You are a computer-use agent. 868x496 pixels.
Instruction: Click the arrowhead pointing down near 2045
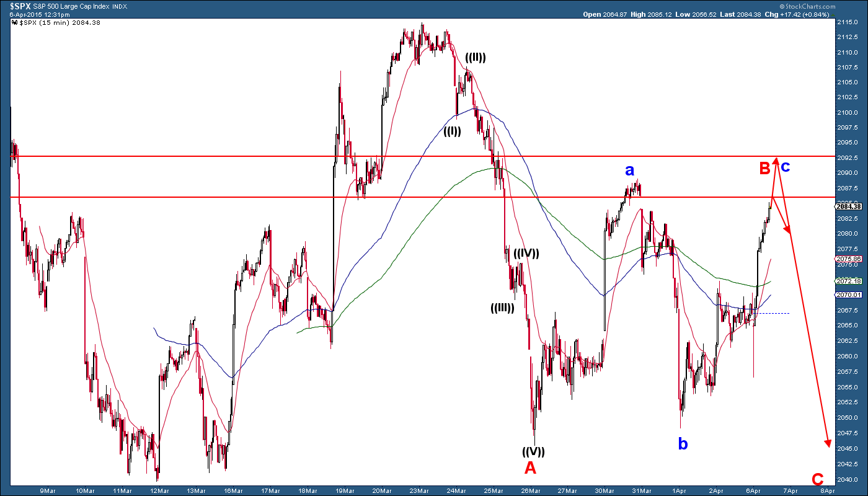[x=827, y=443]
